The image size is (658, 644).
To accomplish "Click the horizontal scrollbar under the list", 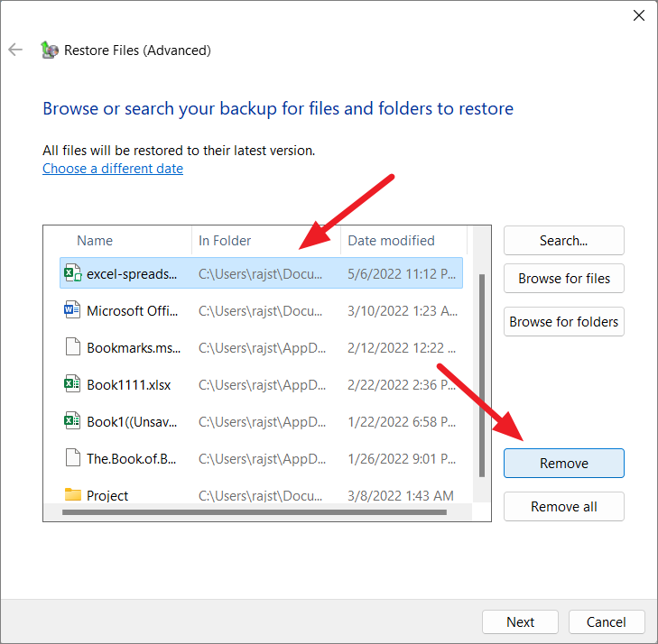I will (255, 512).
